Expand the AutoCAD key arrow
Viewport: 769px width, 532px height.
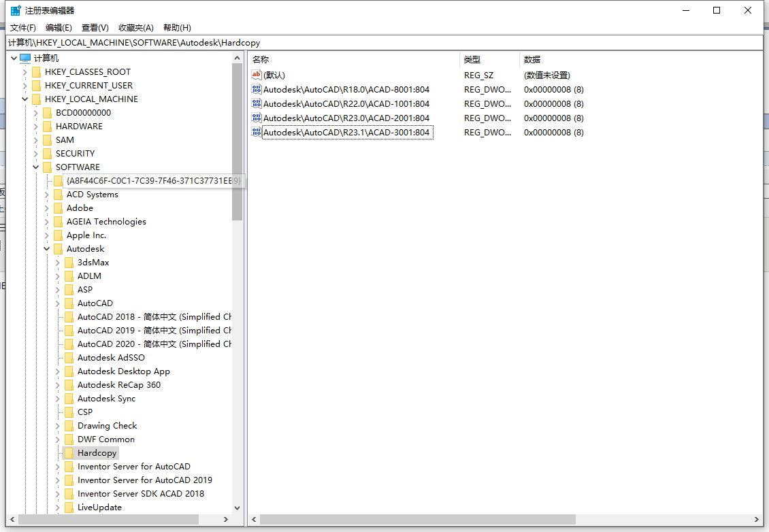click(57, 303)
